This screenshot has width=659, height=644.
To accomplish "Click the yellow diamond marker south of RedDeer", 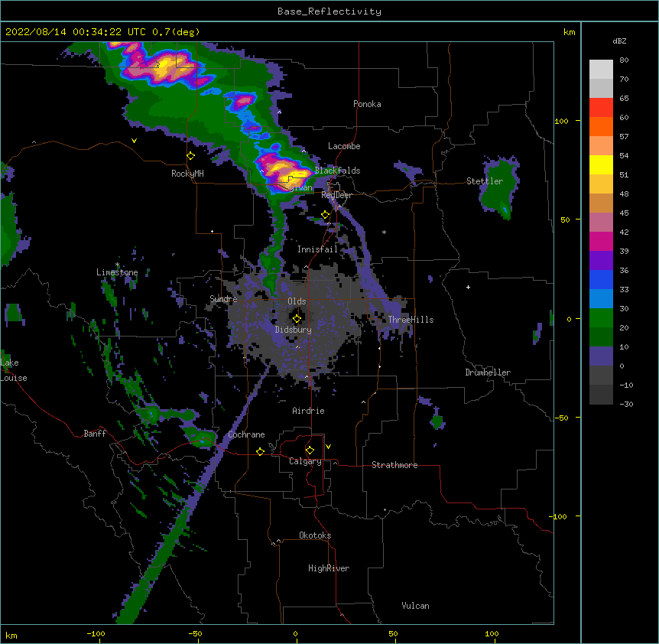I will (x=326, y=215).
